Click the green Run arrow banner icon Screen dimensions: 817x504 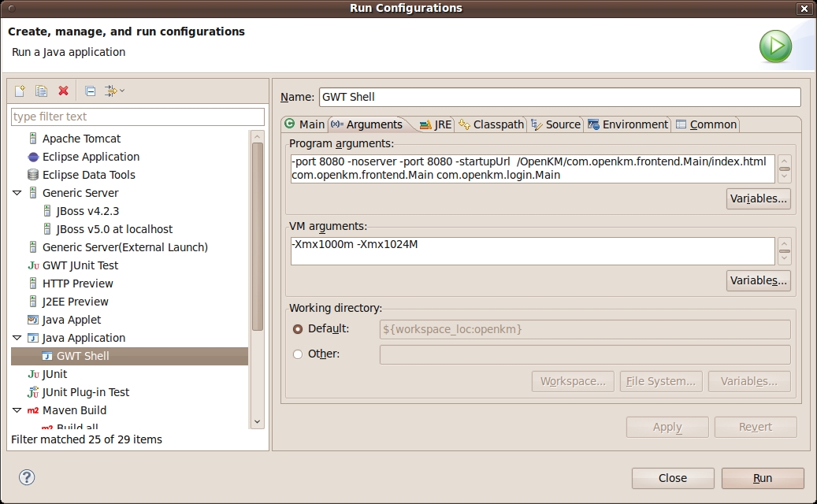(x=775, y=46)
